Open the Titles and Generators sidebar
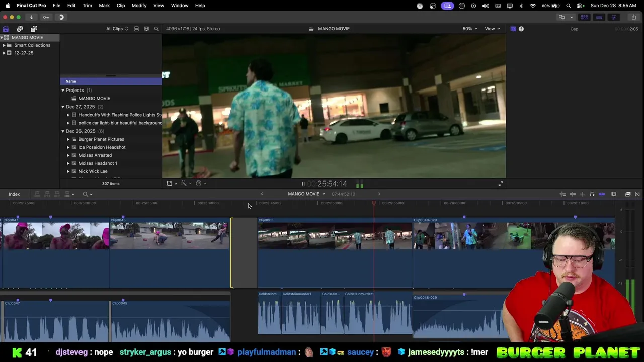Image resolution: width=644 pixels, height=362 pixels. 34,29
